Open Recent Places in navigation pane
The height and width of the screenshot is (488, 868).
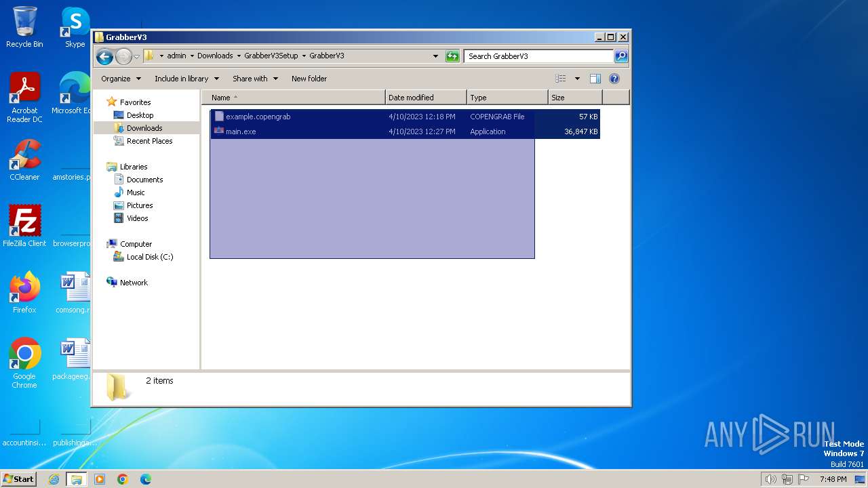pyautogui.click(x=149, y=141)
